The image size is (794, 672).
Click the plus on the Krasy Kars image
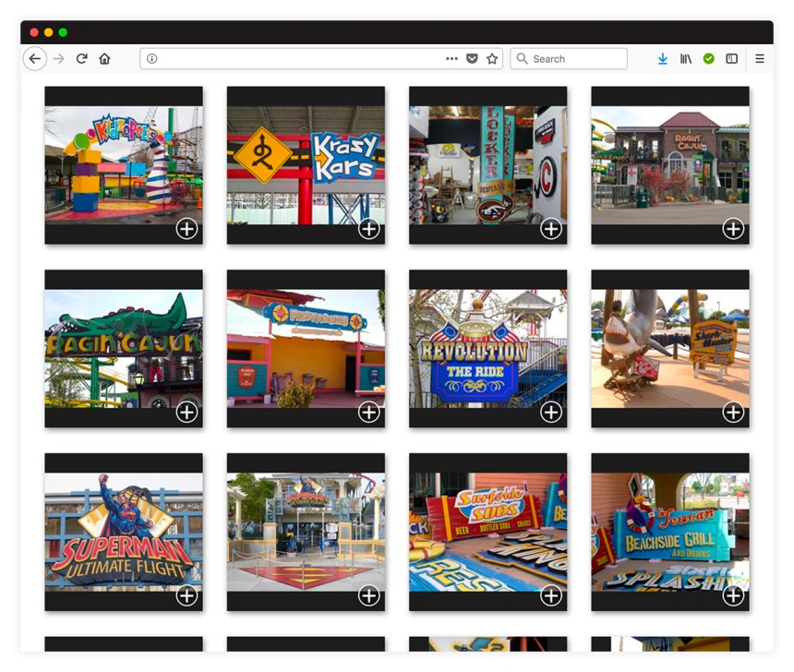click(x=367, y=228)
